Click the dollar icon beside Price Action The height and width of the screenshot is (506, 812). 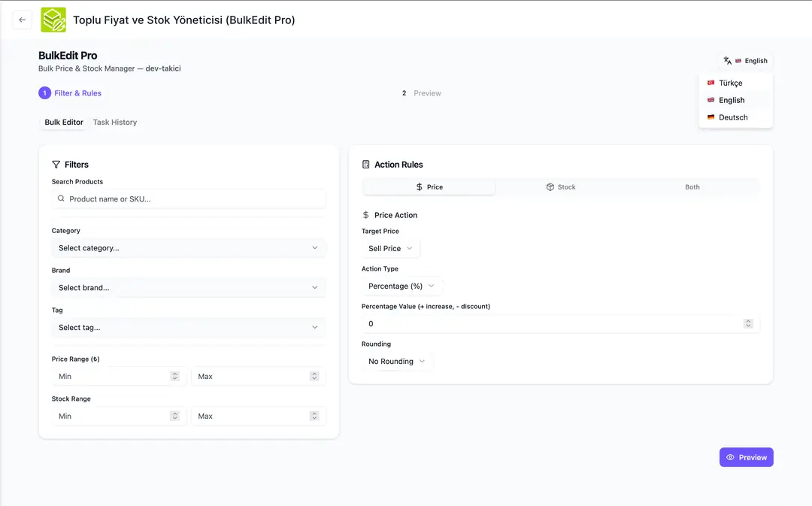pyautogui.click(x=366, y=215)
